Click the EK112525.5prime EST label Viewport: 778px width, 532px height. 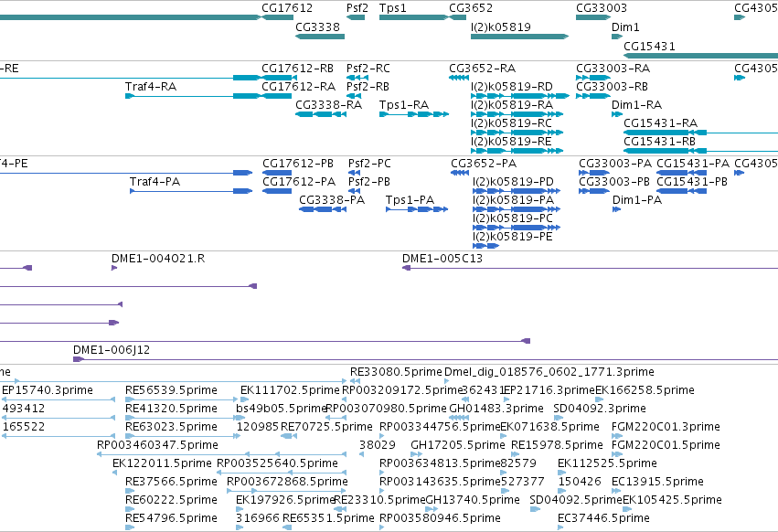(607, 463)
